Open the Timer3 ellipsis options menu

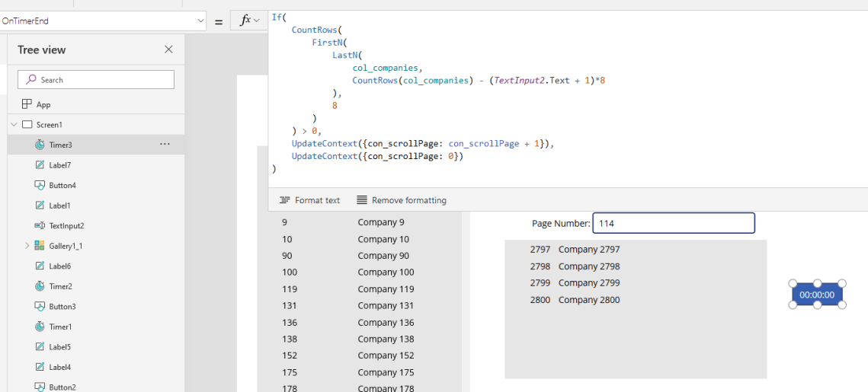[x=165, y=144]
